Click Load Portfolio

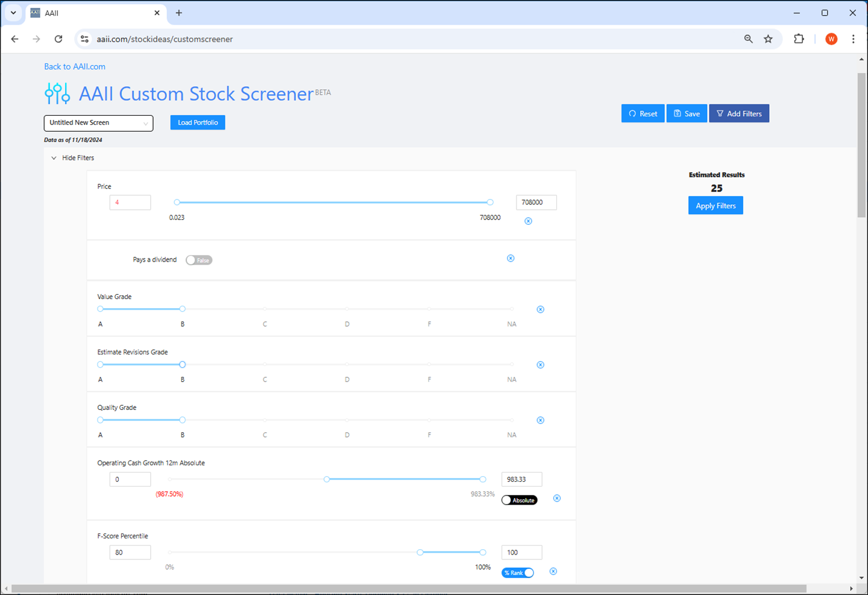pyautogui.click(x=198, y=122)
